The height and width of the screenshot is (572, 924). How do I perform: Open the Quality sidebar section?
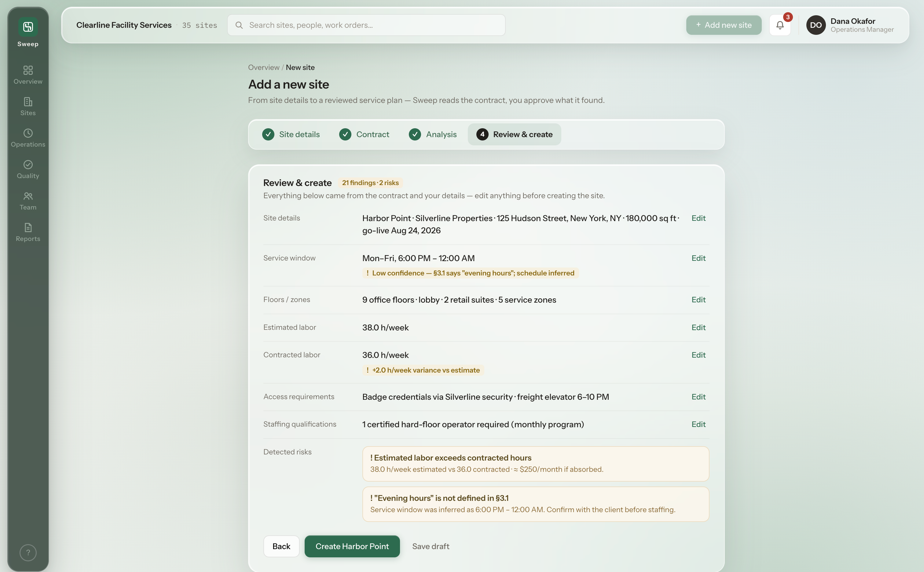click(x=28, y=169)
